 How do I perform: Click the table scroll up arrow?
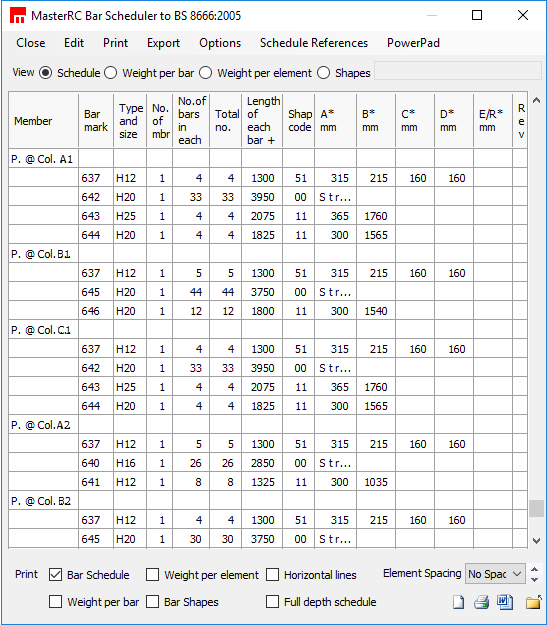(x=536, y=100)
